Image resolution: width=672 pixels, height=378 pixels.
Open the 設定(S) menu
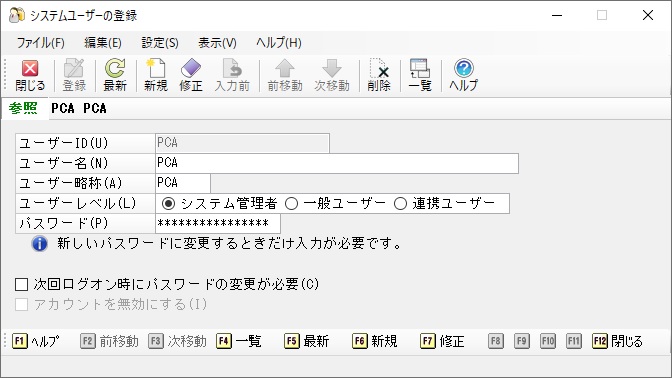[x=160, y=43]
